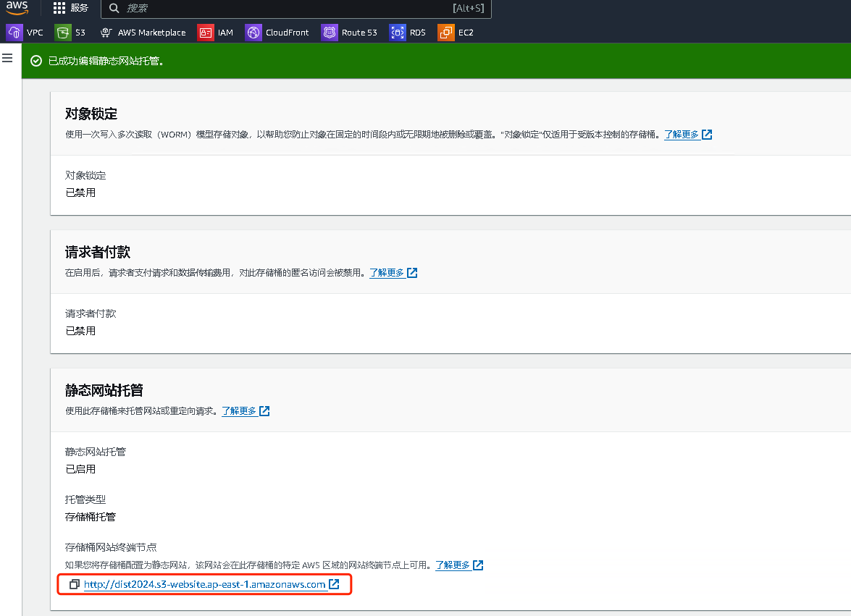Viewport: 851px width, 616px height.
Task: Open the EC2 shortcut icon
Action: pos(446,33)
